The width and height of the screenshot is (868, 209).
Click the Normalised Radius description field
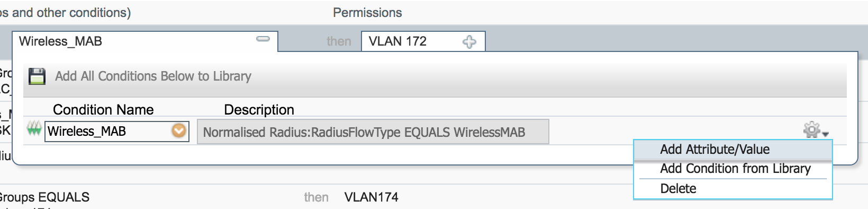pyautogui.click(x=373, y=132)
